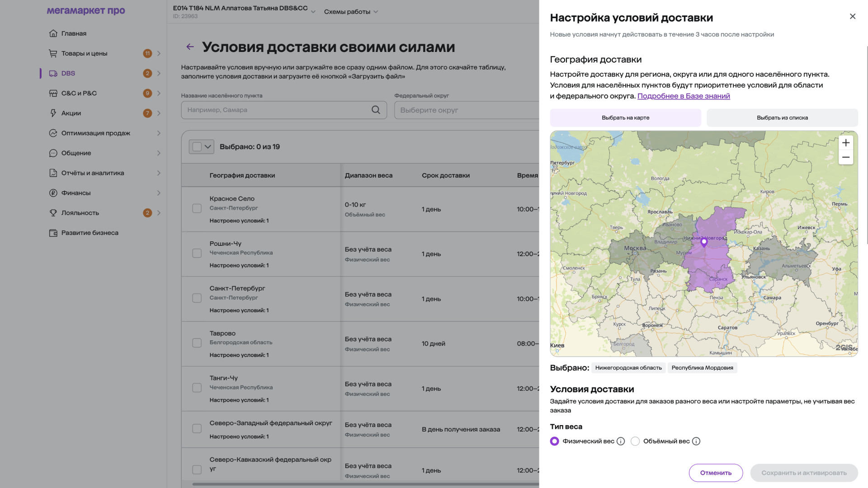Image resolution: width=868 pixels, height=488 pixels.
Task: Close the delivery settings panel
Action: coord(853,16)
